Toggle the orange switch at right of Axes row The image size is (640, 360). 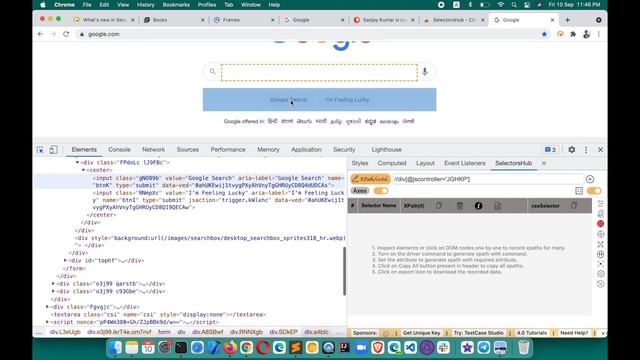(594, 191)
